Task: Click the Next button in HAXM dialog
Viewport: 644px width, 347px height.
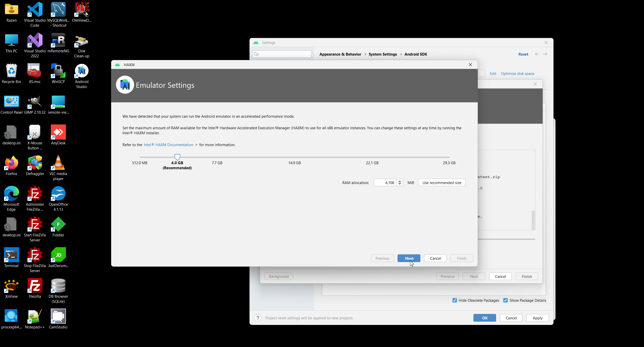Action: 409,258
